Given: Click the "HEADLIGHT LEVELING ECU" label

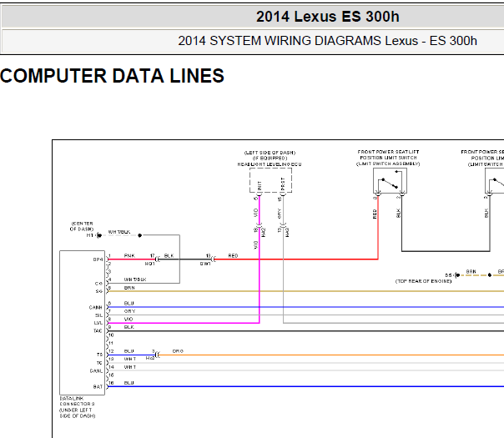Looking at the screenshot, I should coord(270,164).
